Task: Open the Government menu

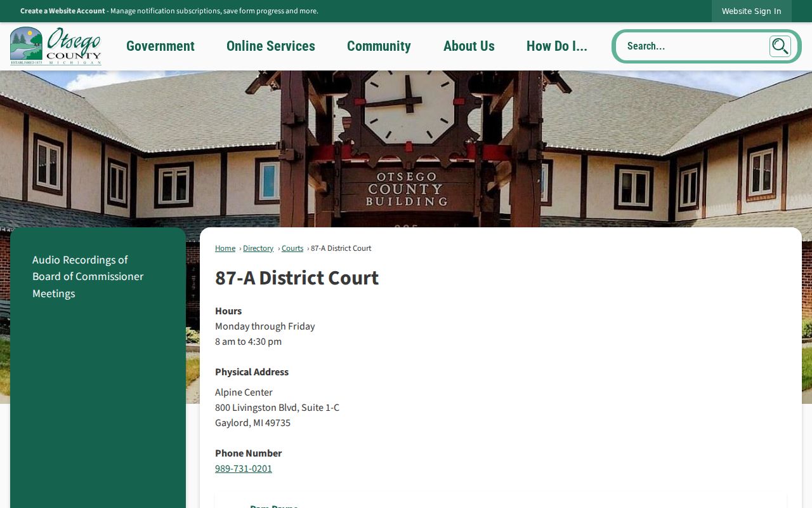Action: (160, 46)
